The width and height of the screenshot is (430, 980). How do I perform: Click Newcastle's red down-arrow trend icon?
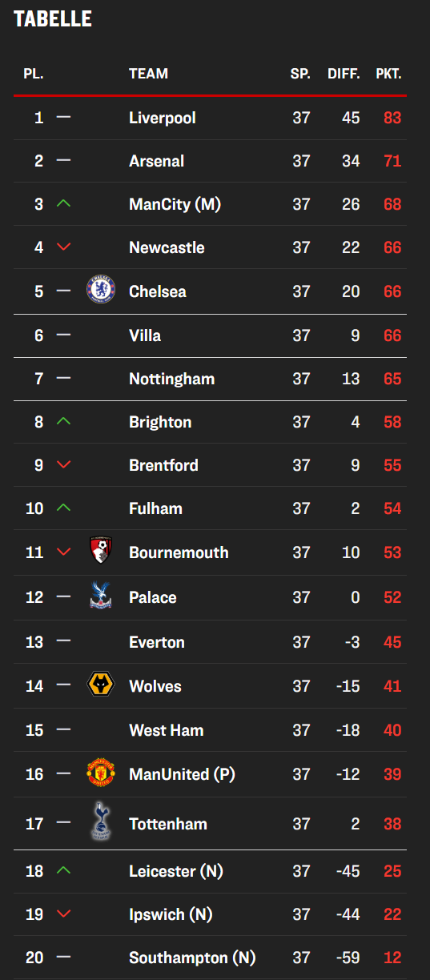click(64, 247)
